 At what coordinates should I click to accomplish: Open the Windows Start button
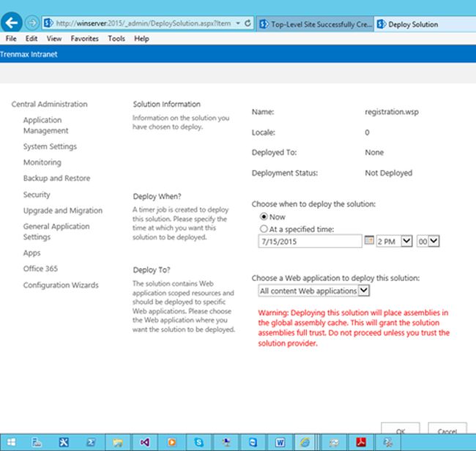point(11,442)
